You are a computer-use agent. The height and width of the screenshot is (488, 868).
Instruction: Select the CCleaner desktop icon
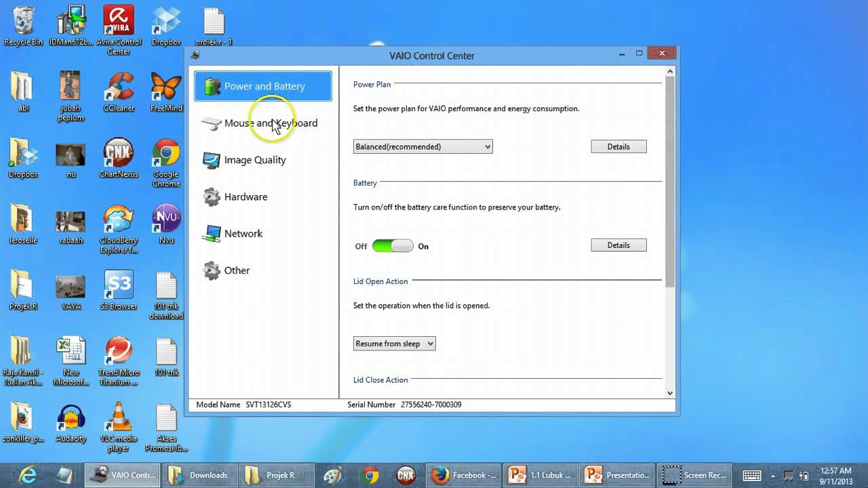pos(119,91)
